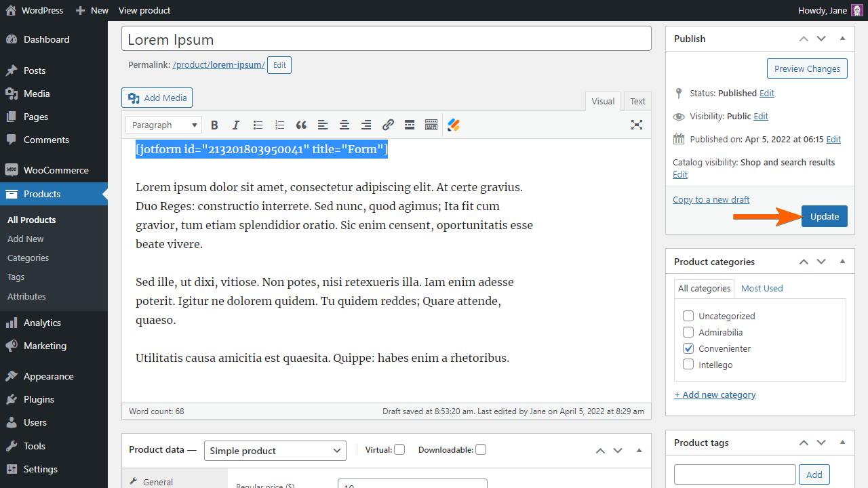Click the Copy to a new draft link

(711, 199)
